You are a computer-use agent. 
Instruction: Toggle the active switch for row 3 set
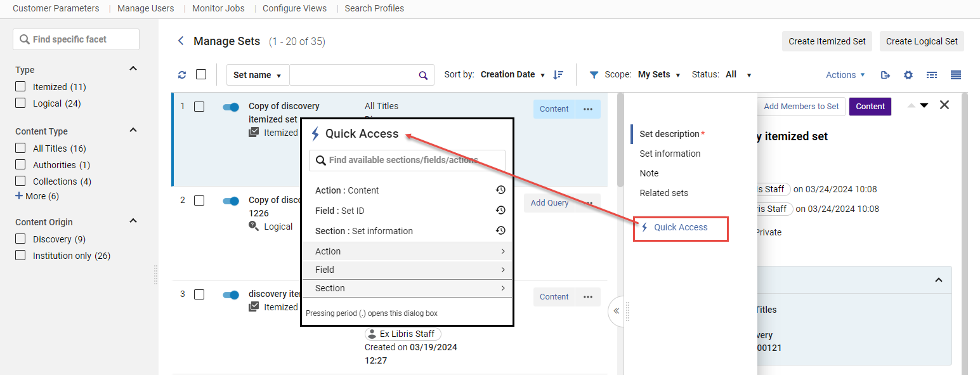pyautogui.click(x=231, y=295)
